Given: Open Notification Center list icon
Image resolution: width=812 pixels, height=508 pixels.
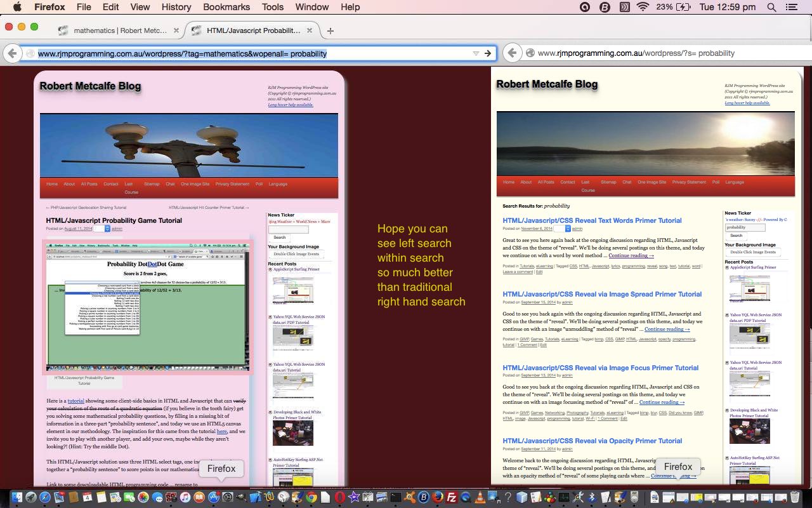Looking at the screenshot, I should click(792, 7).
